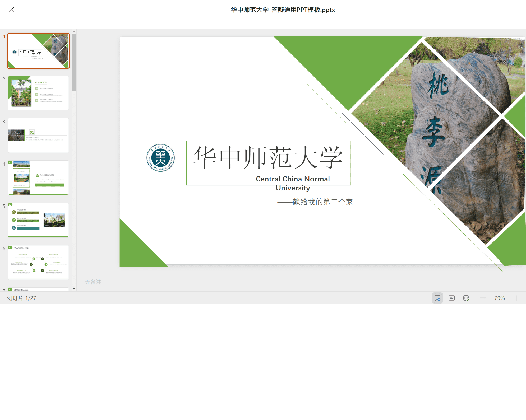
Task: Zoom in with the plus icon
Action: [516, 298]
